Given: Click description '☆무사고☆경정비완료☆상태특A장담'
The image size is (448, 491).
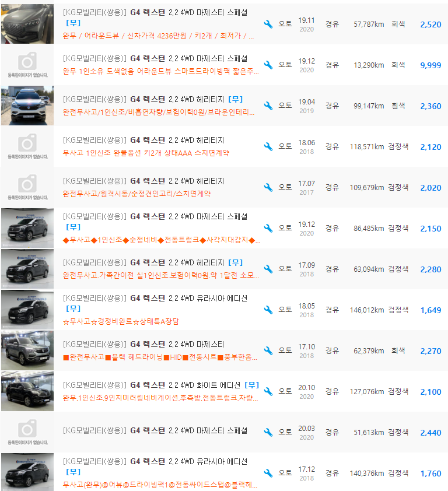Looking at the screenshot, I should click(x=121, y=321).
